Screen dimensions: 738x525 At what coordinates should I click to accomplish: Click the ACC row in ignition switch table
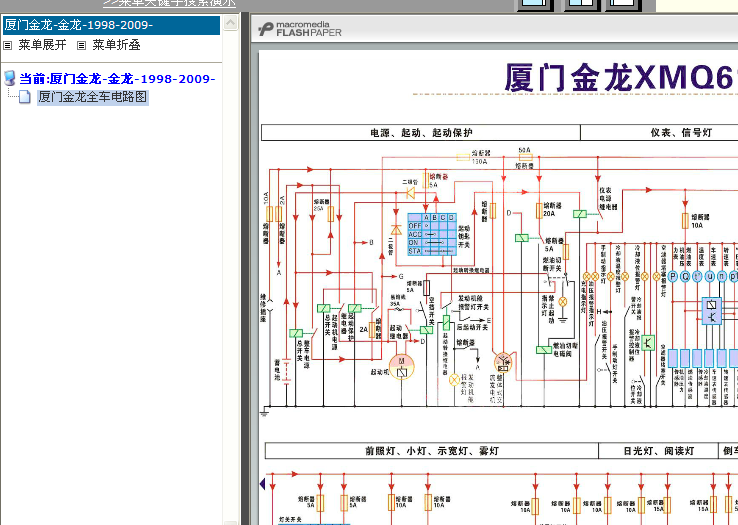click(432, 234)
